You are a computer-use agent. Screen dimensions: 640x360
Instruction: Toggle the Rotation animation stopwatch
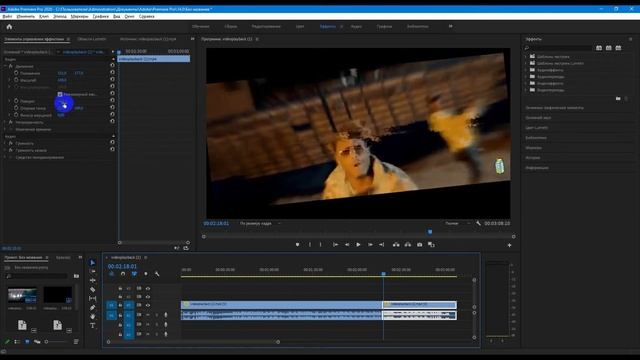pos(16,101)
